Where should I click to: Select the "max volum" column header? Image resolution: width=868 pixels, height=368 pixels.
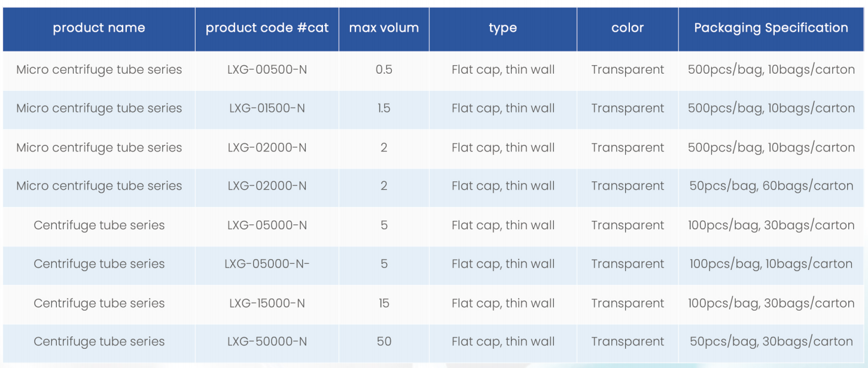coord(384,28)
